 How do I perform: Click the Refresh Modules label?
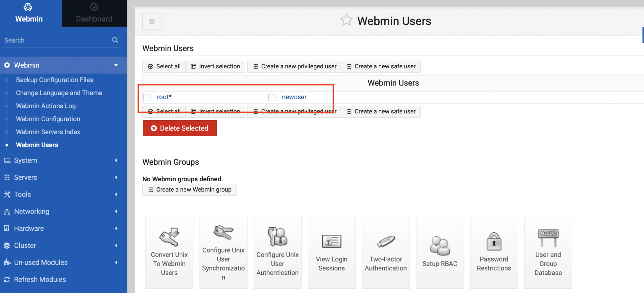coord(40,279)
